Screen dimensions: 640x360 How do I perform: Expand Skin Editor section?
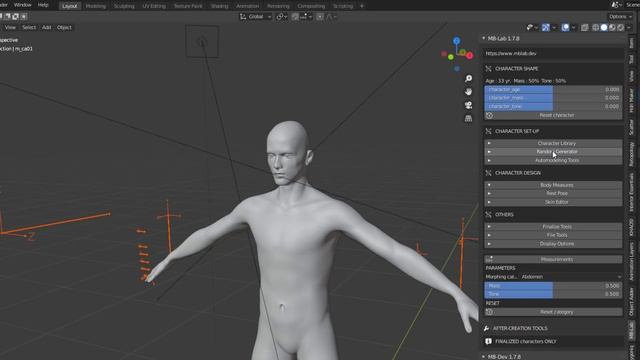tap(553, 202)
